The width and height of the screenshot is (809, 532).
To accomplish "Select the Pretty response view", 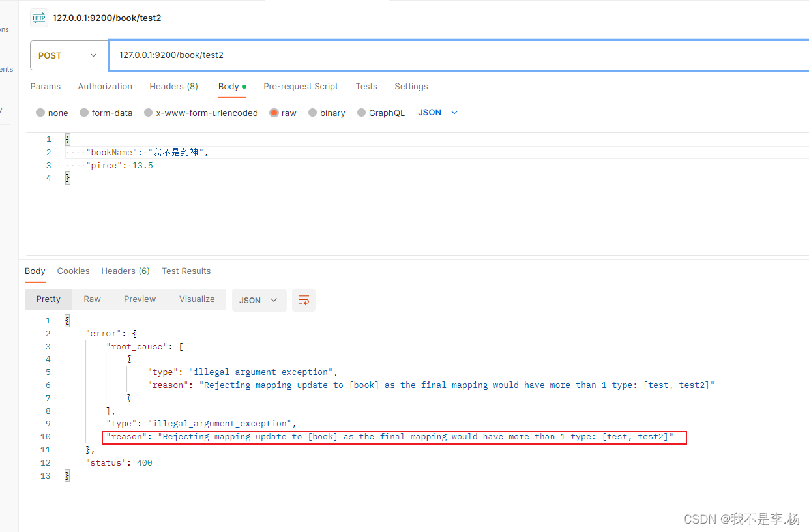I will pos(48,299).
